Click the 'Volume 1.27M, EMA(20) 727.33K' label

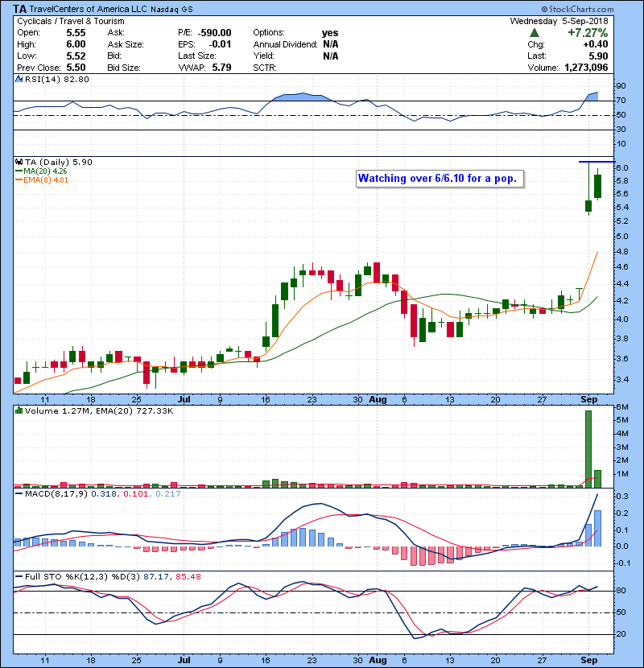(x=99, y=411)
